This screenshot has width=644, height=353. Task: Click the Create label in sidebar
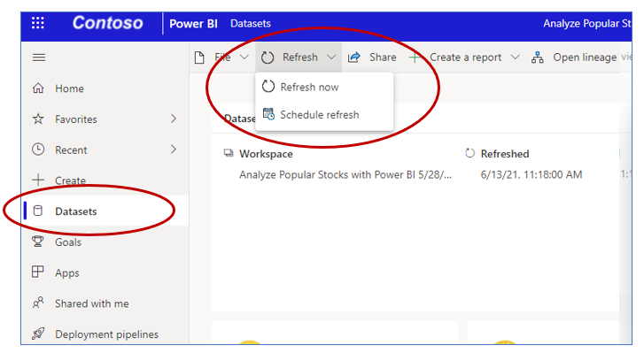tap(71, 180)
